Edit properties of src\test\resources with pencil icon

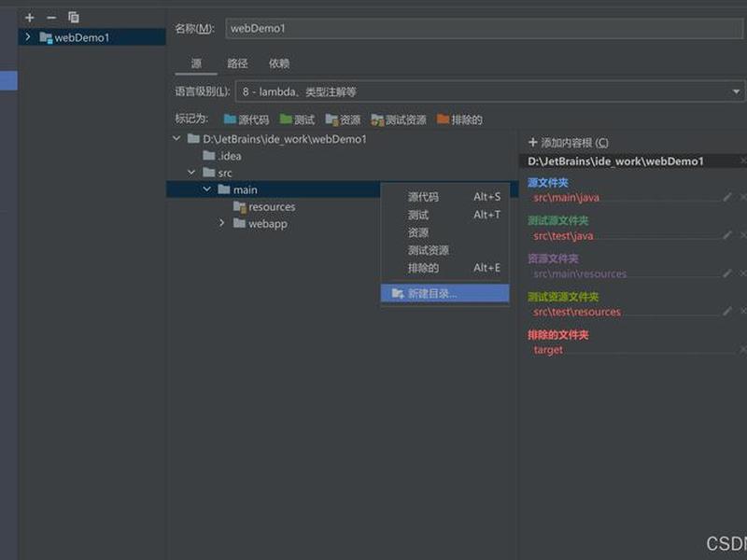pos(727,312)
